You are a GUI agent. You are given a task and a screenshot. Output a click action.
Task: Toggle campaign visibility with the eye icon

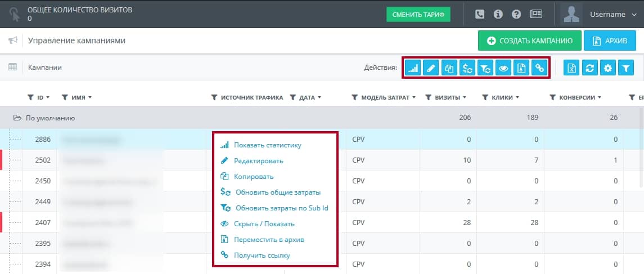pyautogui.click(x=503, y=68)
